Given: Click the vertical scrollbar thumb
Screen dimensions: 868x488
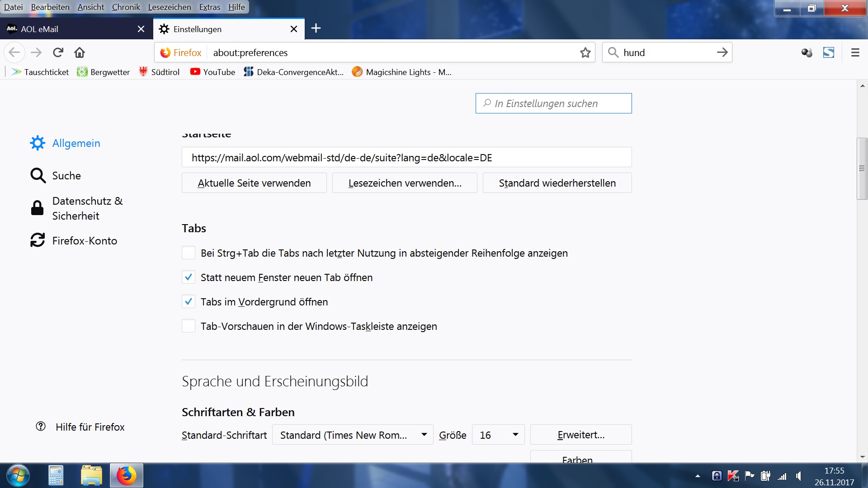Looking at the screenshot, I should tap(862, 169).
